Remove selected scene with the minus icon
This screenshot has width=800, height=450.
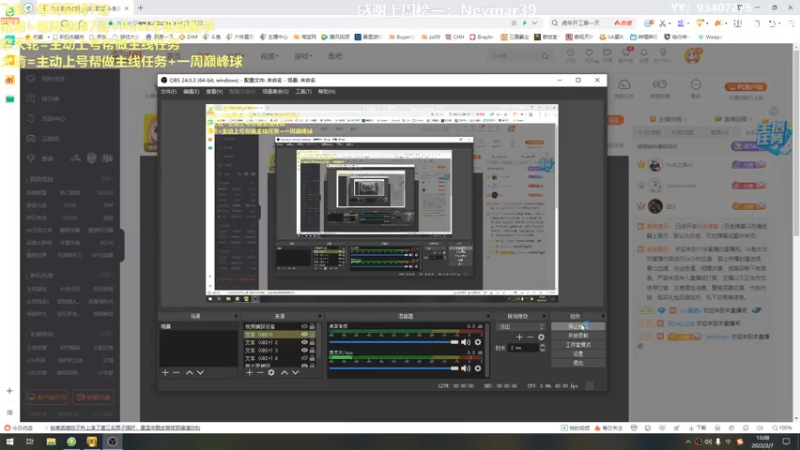click(177, 372)
